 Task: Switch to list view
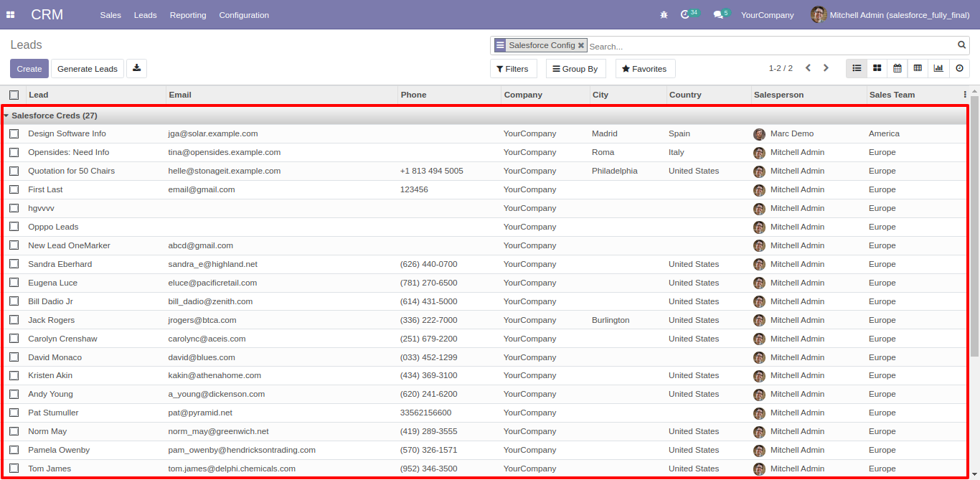coord(857,68)
